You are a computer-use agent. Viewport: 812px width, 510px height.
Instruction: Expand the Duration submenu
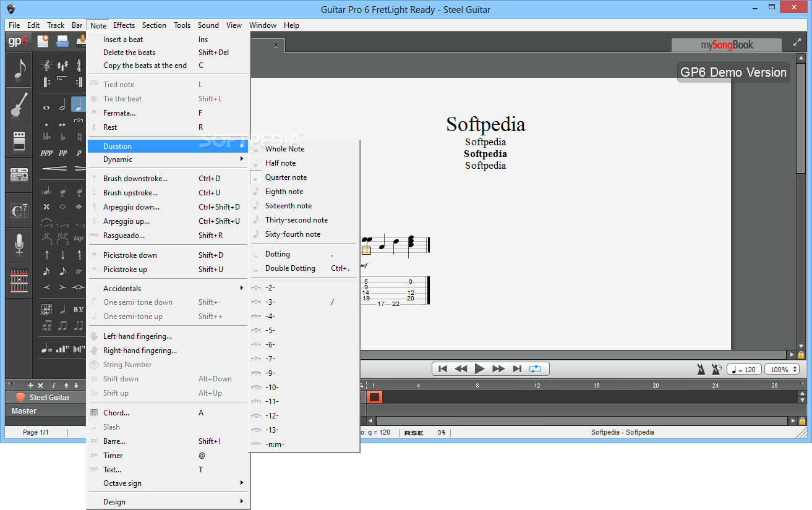(x=167, y=147)
